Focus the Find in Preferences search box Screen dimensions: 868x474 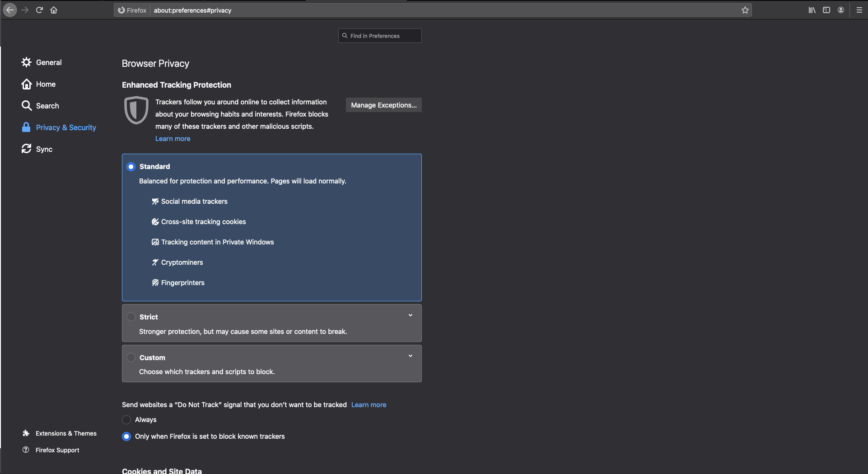[x=380, y=36]
